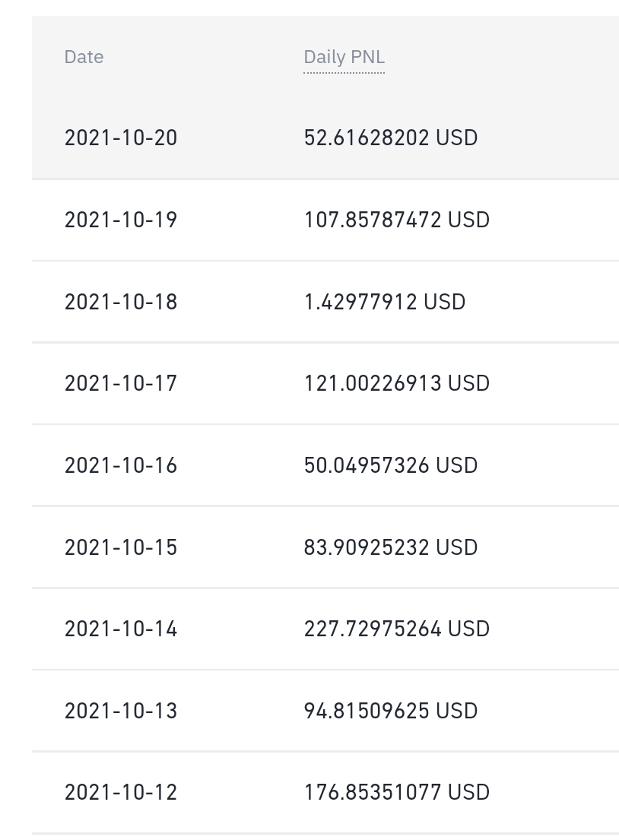The width and height of the screenshot is (619, 840).
Task: Select the 1.42977912 USD amount
Action: [x=384, y=302]
